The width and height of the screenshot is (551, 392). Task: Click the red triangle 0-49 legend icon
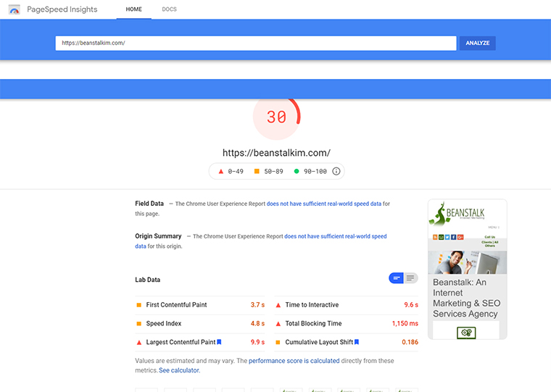(221, 172)
